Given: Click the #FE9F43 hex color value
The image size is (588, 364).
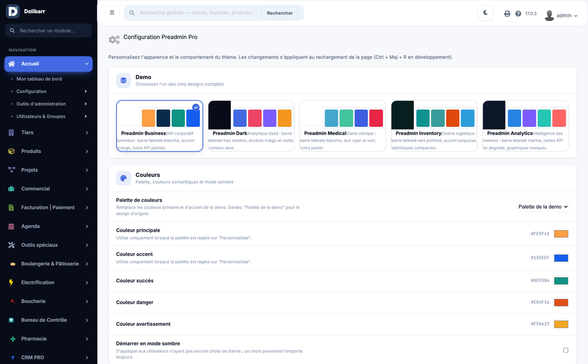Looking at the screenshot, I should (540, 234).
